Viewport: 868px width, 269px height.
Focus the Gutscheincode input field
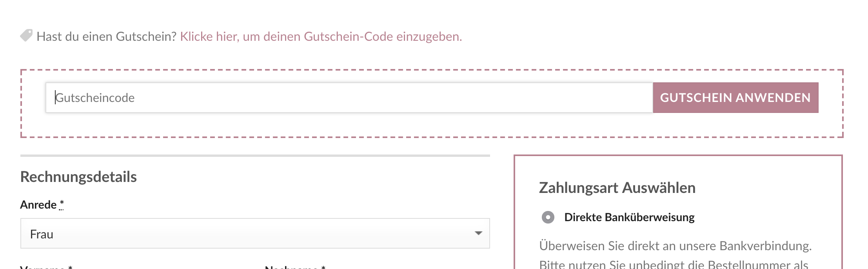click(x=349, y=98)
